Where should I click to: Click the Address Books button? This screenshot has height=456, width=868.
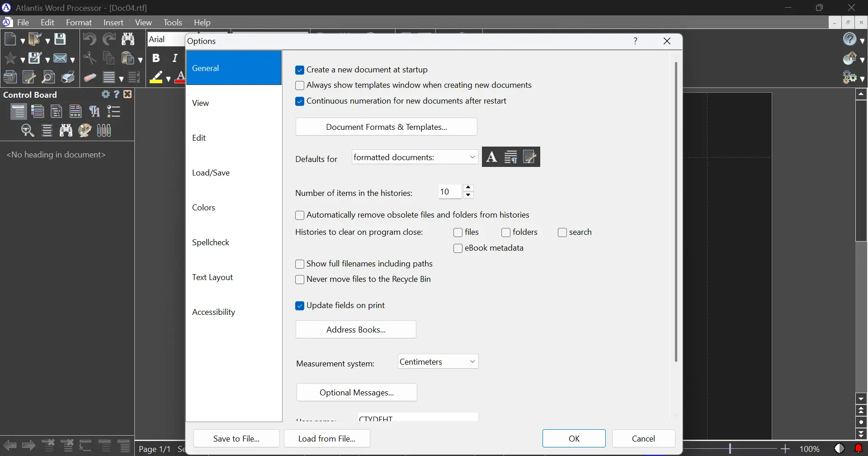coord(356,330)
